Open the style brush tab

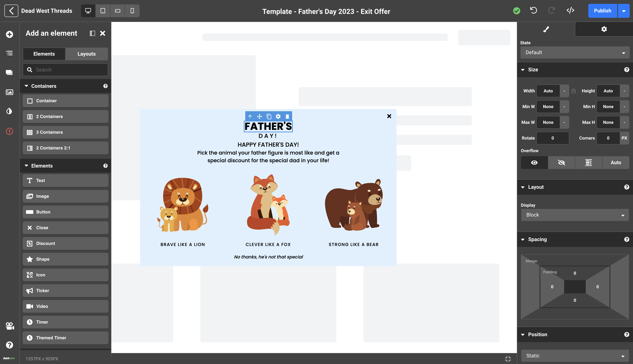546,29
